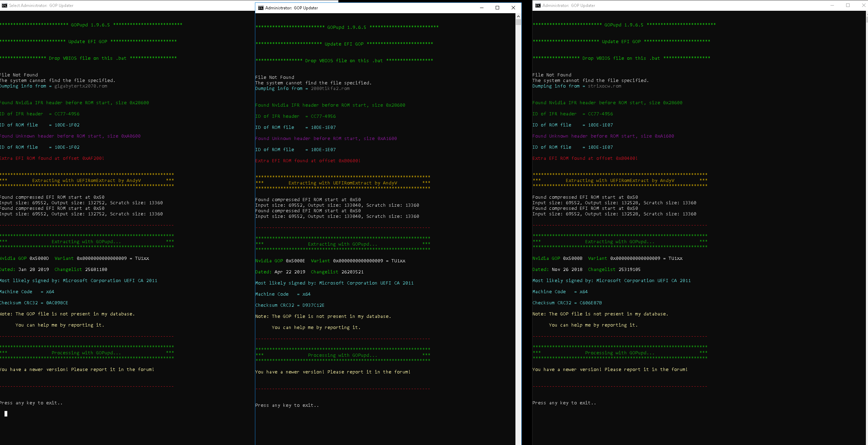Click changelist number '25681180' in left window

pos(96,270)
